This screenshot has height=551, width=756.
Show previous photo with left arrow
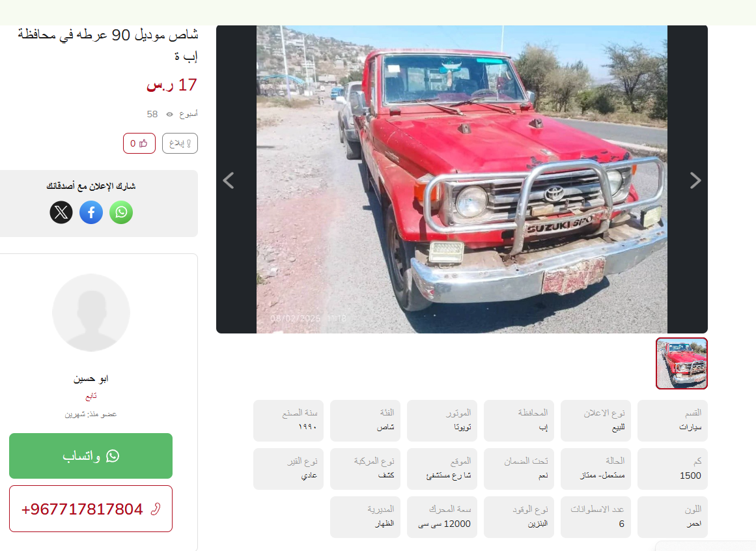tap(229, 180)
